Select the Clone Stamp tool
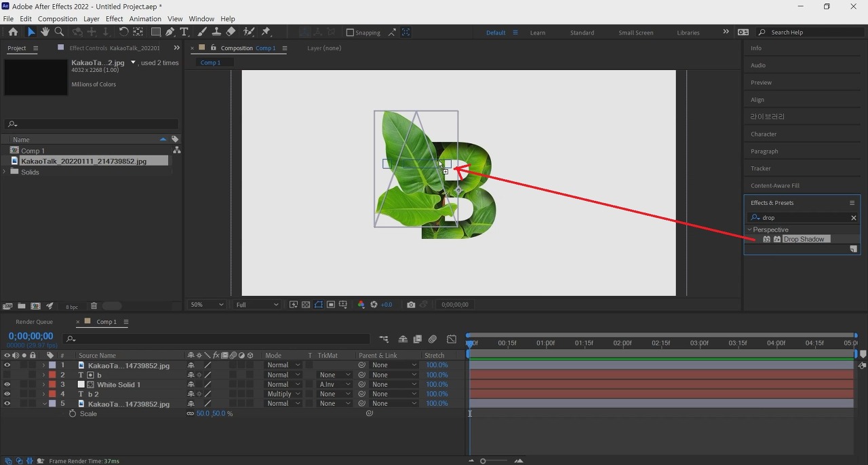 click(216, 32)
